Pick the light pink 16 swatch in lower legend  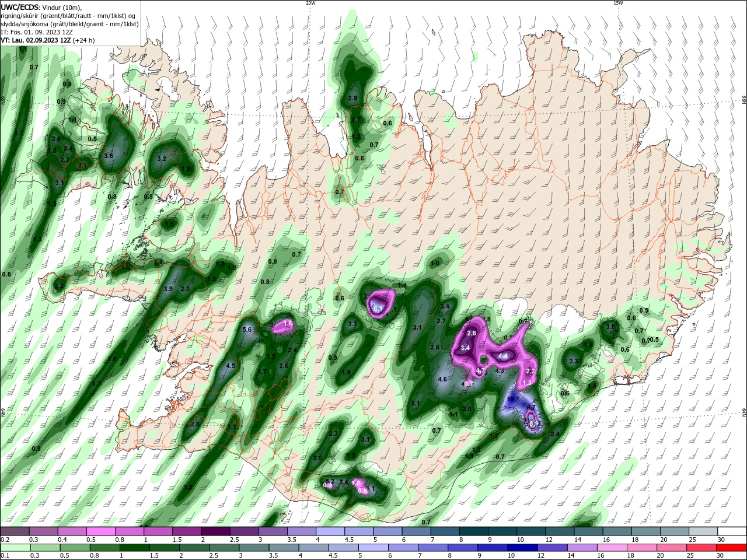(612, 548)
